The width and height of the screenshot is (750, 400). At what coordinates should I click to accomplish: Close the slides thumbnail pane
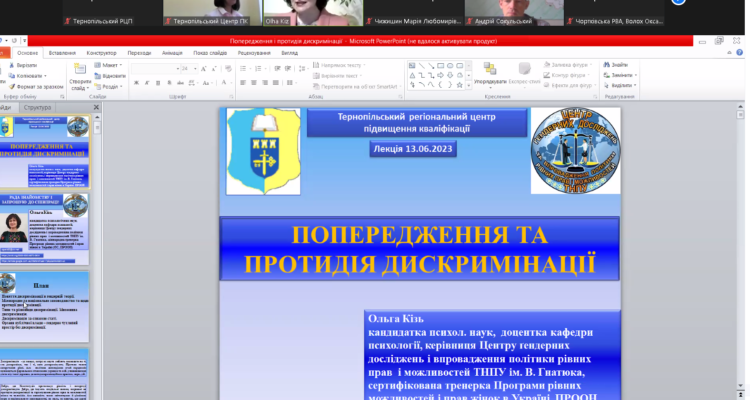pyautogui.click(x=96, y=108)
